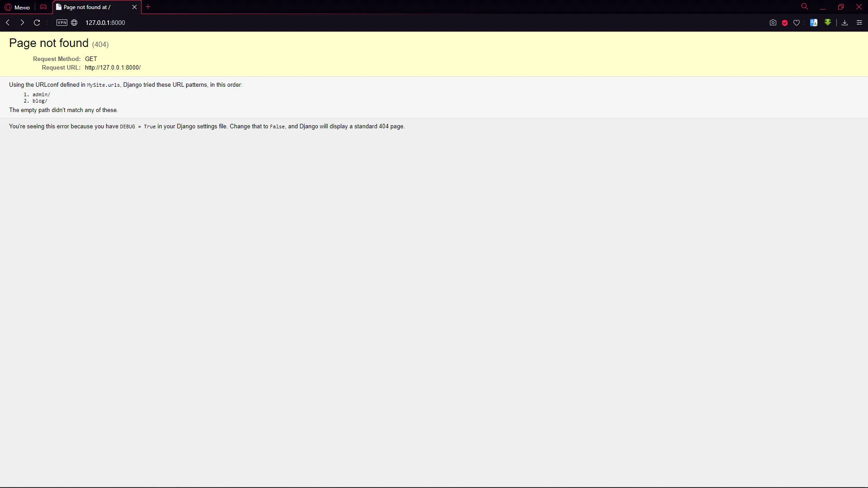868x488 pixels.
Task: Open the GX Corner gamepad icon
Action: (43, 7)
